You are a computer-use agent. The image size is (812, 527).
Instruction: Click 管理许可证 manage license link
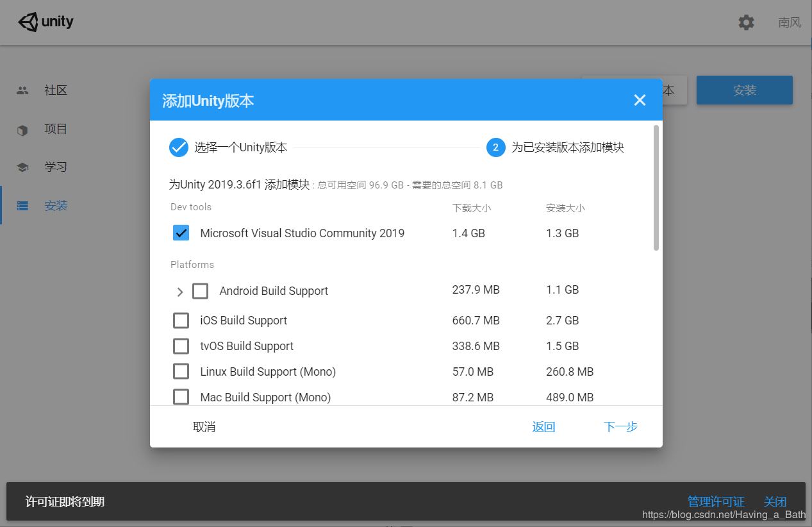pyautogui.click(x=716, y=501)
